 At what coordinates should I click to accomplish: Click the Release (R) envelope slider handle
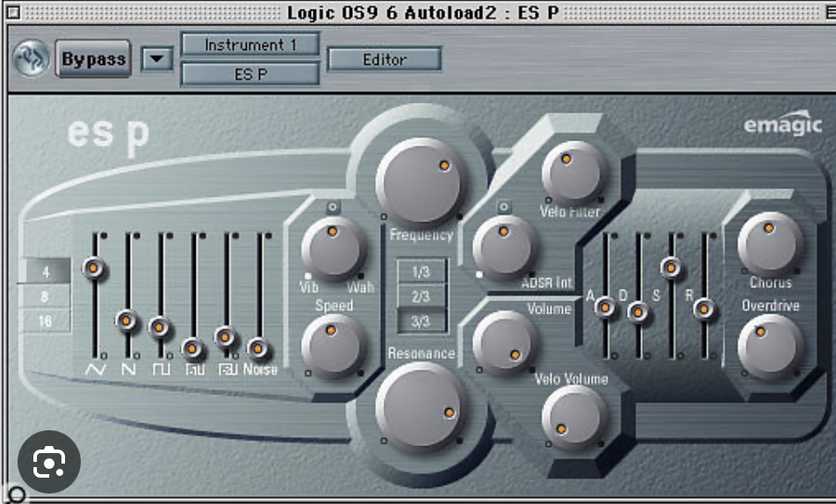click(x=703, y=309)
